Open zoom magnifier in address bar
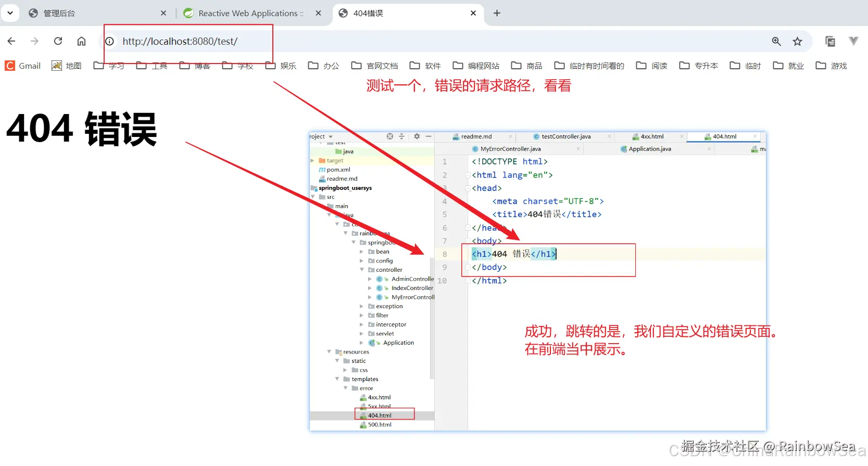This screenshot has height=466, width=868. click(x=776, y=41)
